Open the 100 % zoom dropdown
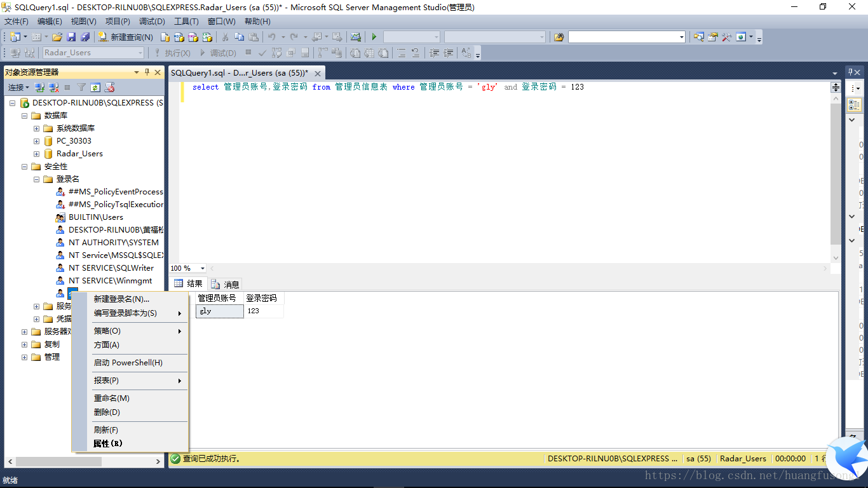 coord(203,268)
